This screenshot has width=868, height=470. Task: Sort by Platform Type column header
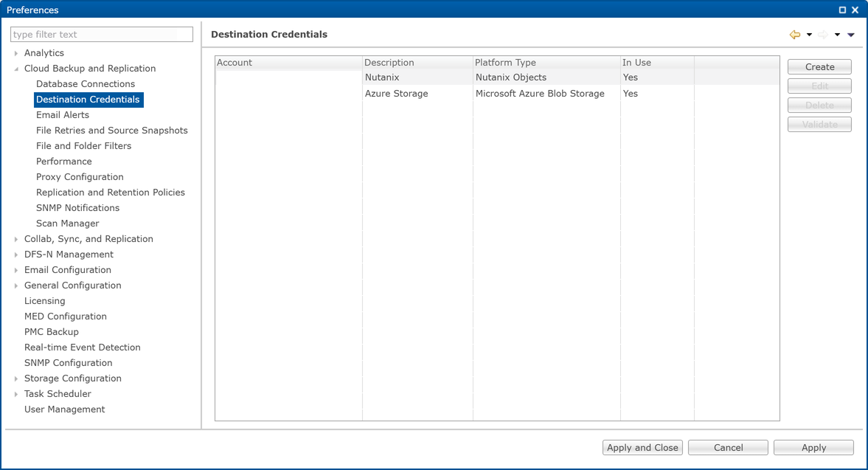[x=547, y=63]
